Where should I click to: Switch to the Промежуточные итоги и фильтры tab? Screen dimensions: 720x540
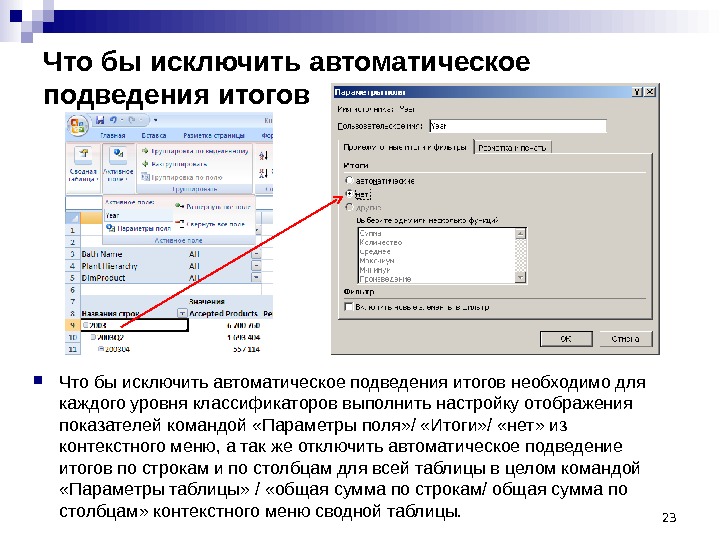[x=405, y=147]
